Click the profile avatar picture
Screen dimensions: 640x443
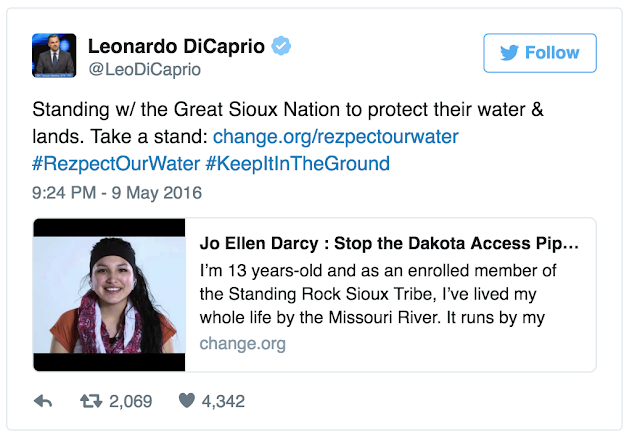click(52, 55)
